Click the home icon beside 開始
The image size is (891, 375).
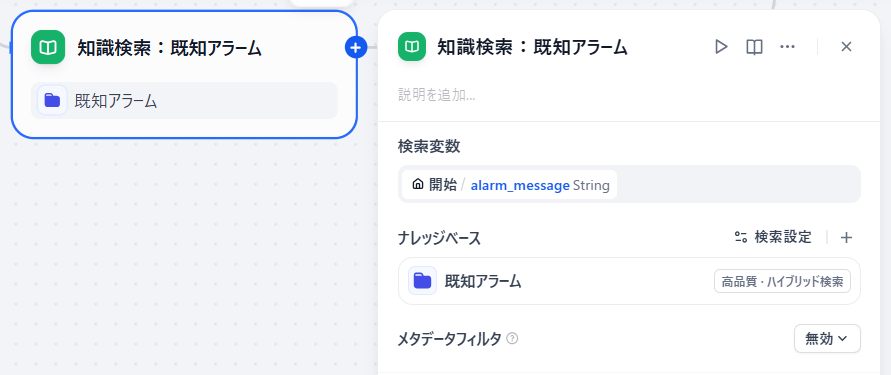point(418,185)
